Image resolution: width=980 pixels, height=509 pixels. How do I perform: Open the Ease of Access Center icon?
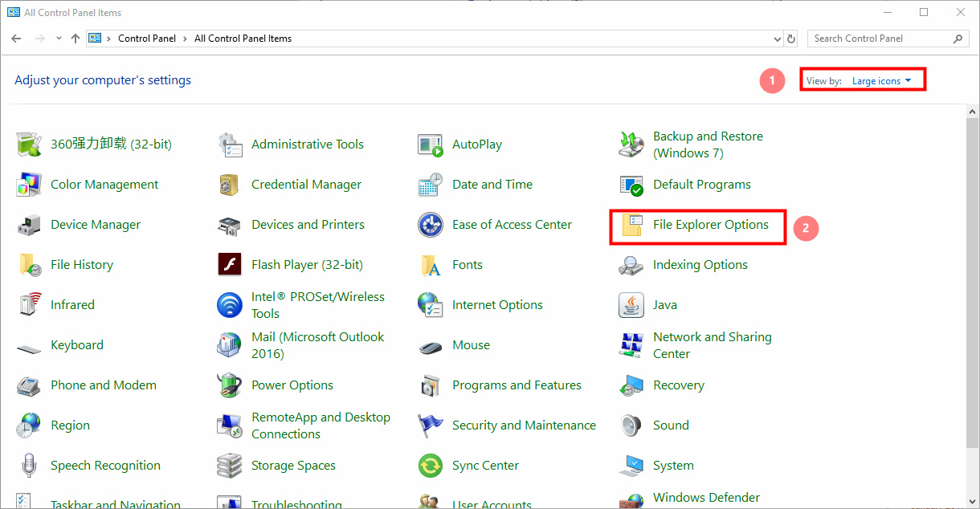tap(431, 225)
